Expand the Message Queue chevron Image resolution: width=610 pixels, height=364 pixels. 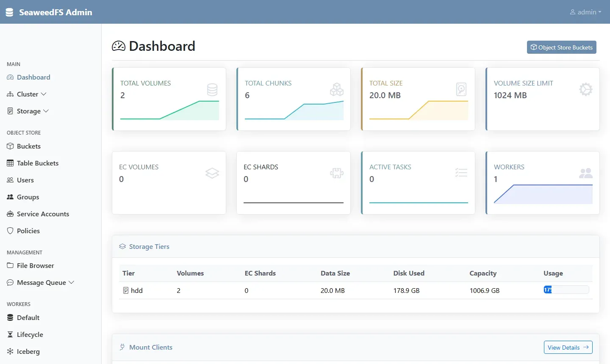click(72, 282)
